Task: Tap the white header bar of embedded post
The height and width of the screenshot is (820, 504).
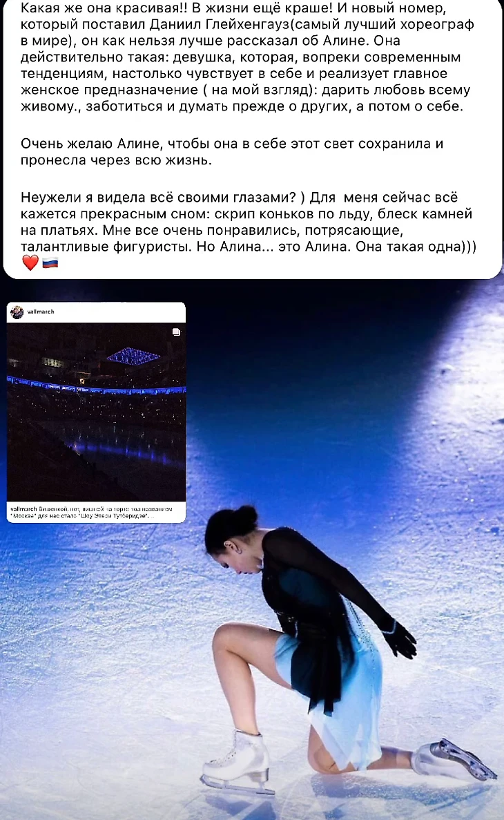Action: pos(96,312)
